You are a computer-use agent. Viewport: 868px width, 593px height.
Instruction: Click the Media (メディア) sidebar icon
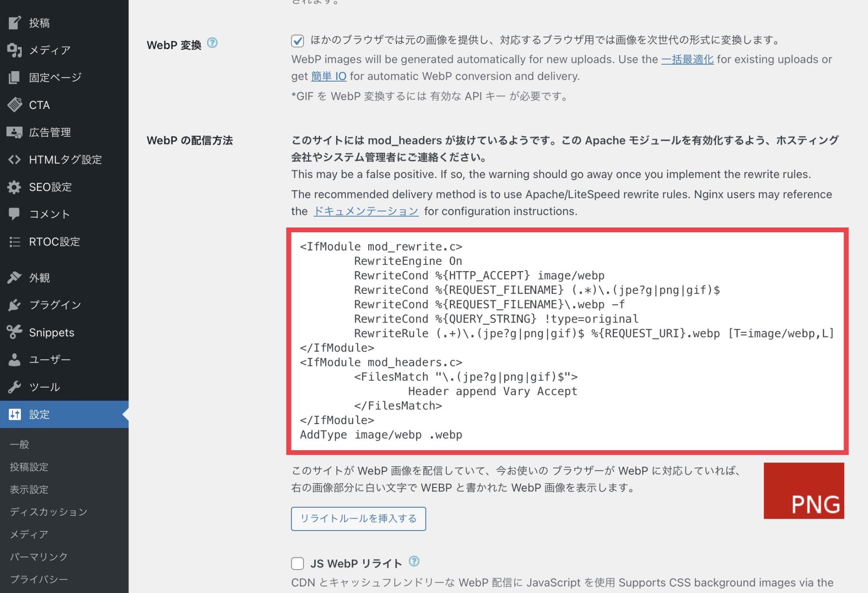(x=14, y=50)
